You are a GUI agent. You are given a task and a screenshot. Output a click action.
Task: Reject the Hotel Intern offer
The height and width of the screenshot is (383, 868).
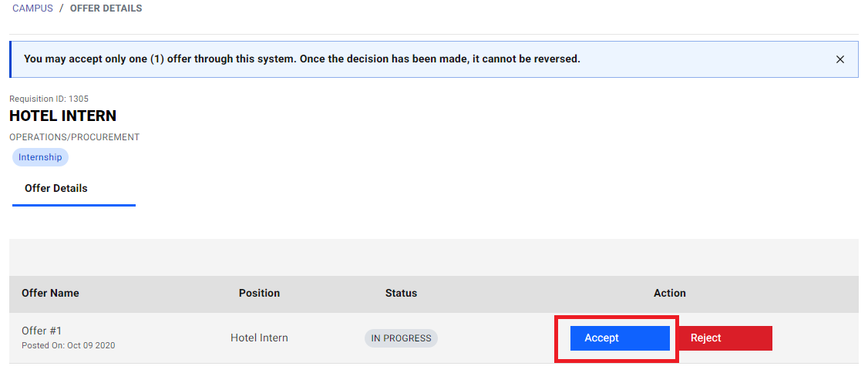coord(725,338)
